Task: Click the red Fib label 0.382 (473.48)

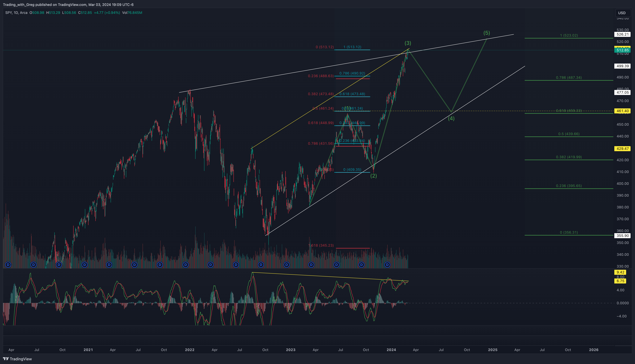Action: (321, 94)
